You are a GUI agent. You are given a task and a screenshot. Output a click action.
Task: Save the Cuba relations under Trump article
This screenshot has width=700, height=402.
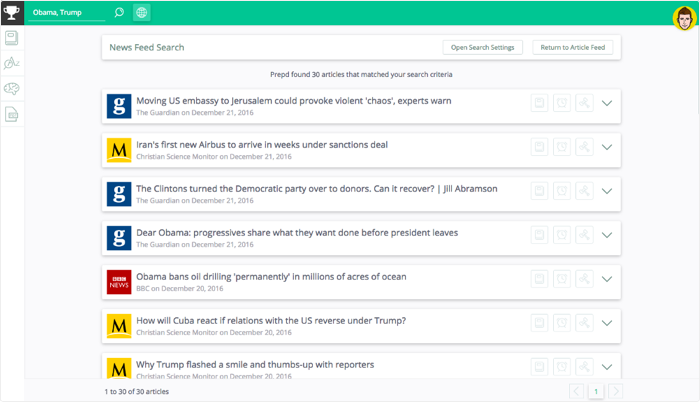pos(539,323)
